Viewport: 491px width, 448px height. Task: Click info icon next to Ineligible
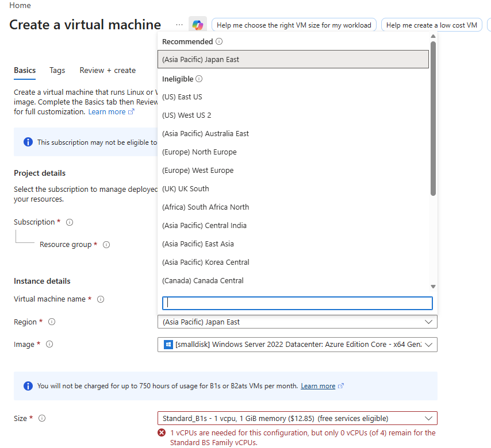(199, 79)
